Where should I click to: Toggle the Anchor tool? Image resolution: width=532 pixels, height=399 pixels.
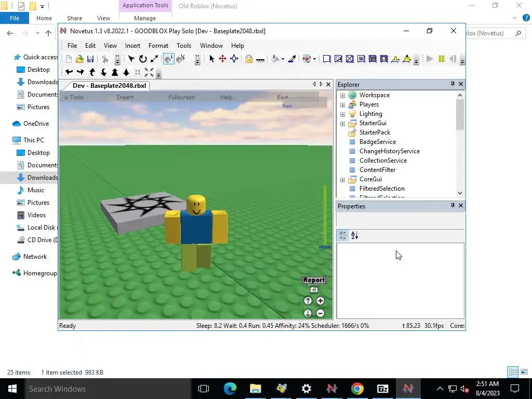260,60
